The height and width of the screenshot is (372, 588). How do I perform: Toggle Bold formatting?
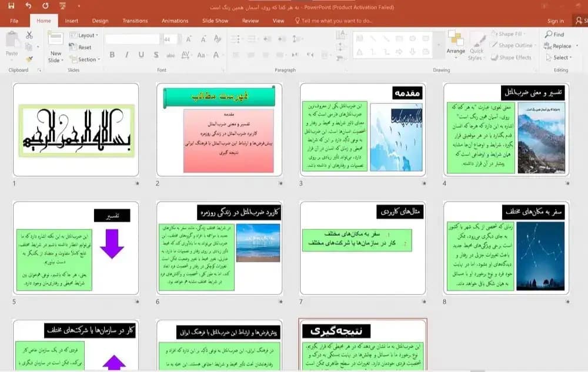coord(112,55)
